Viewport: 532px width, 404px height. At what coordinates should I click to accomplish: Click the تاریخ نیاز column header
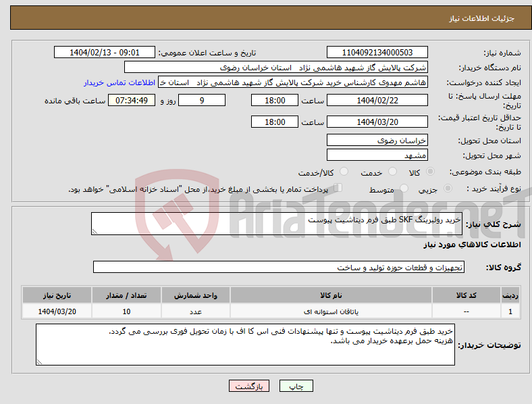pyautogui.click(x=57, y=295)
